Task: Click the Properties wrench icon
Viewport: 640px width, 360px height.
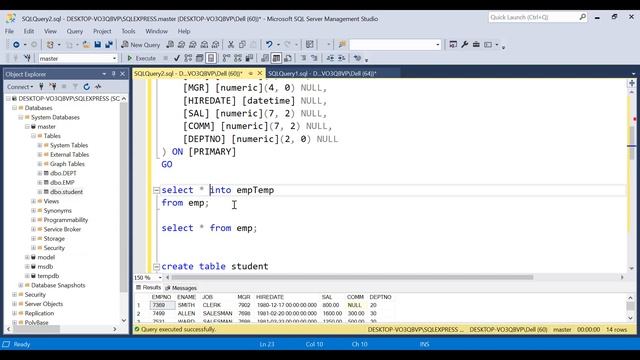Action: pyautogui.click(x=464, y=44)
